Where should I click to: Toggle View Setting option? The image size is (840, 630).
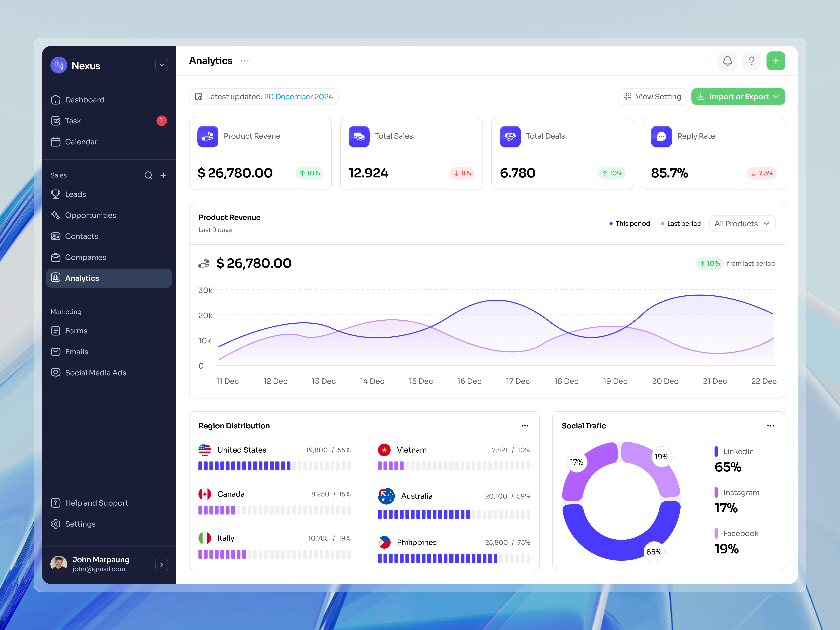tap(652, 96)
